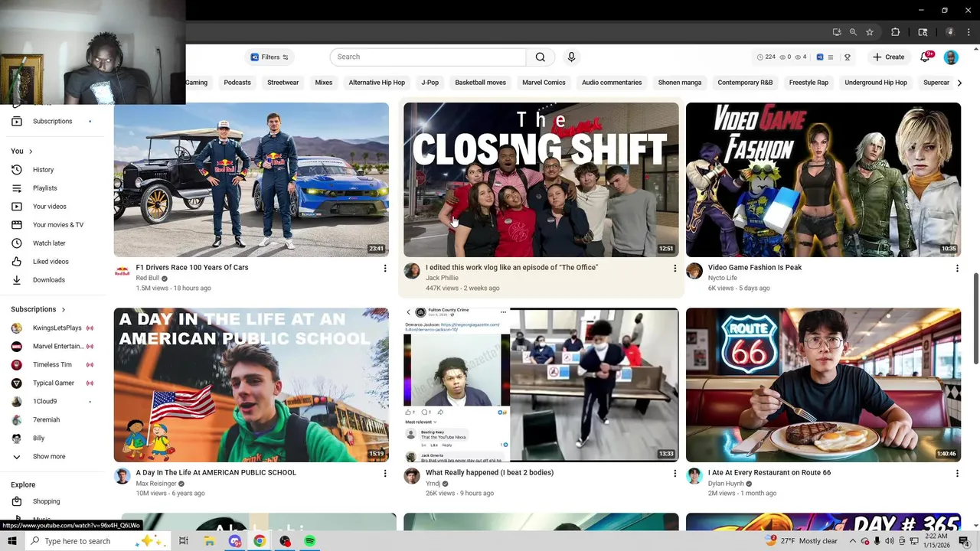Viewport: 980px width, 551px height.
Task: Open the Timeless Tim channel
Action: [52, 364]
